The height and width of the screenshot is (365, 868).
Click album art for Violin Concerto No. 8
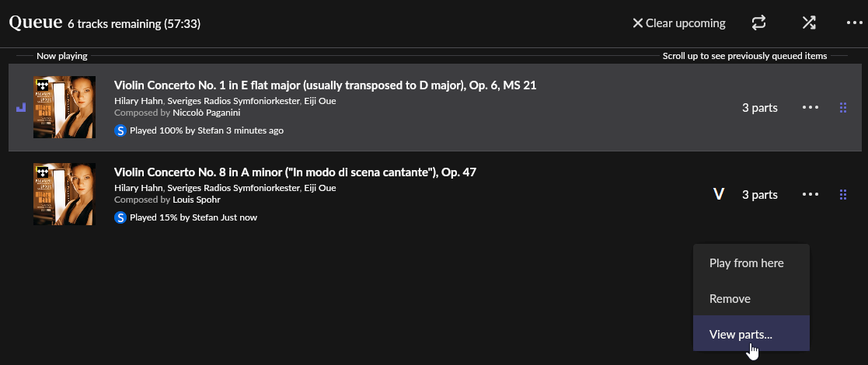pos(64,194)
